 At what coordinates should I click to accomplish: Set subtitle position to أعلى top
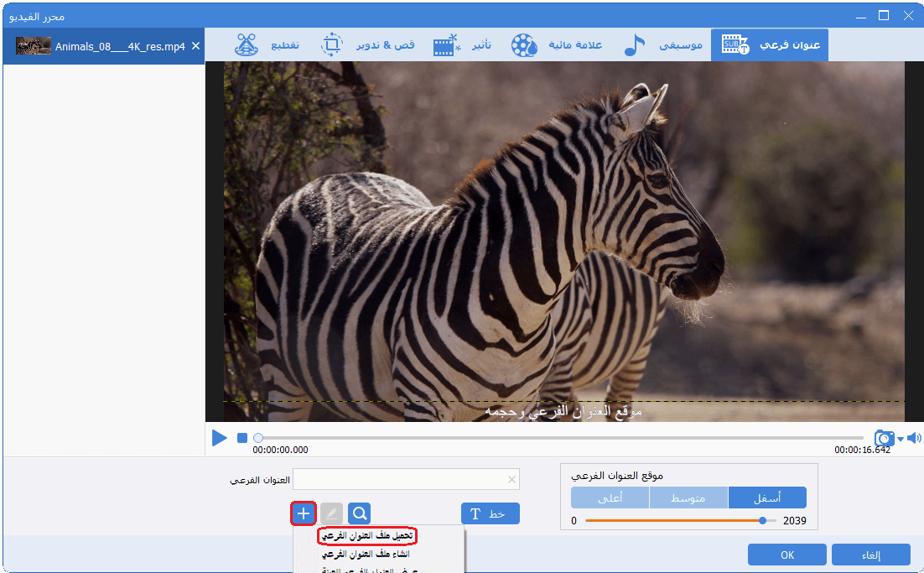[610, 497]
